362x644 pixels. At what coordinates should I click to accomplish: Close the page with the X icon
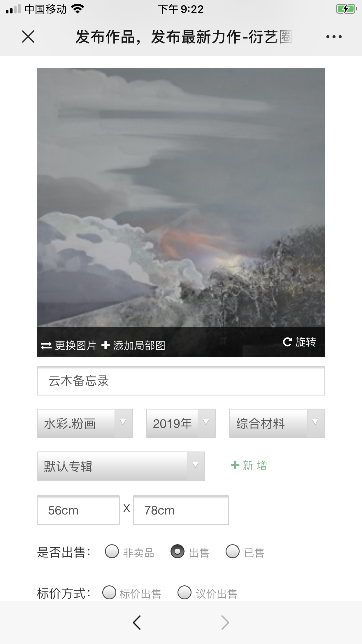point(28,37)
